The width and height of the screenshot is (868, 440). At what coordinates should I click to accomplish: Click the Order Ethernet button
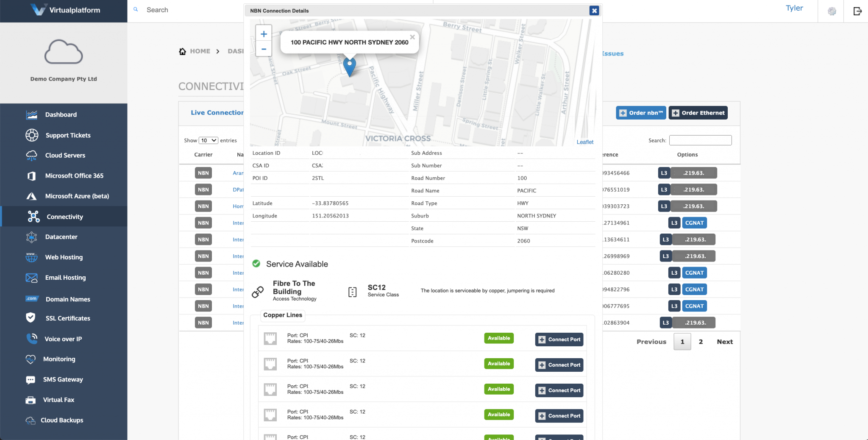[x=698, y=113]
